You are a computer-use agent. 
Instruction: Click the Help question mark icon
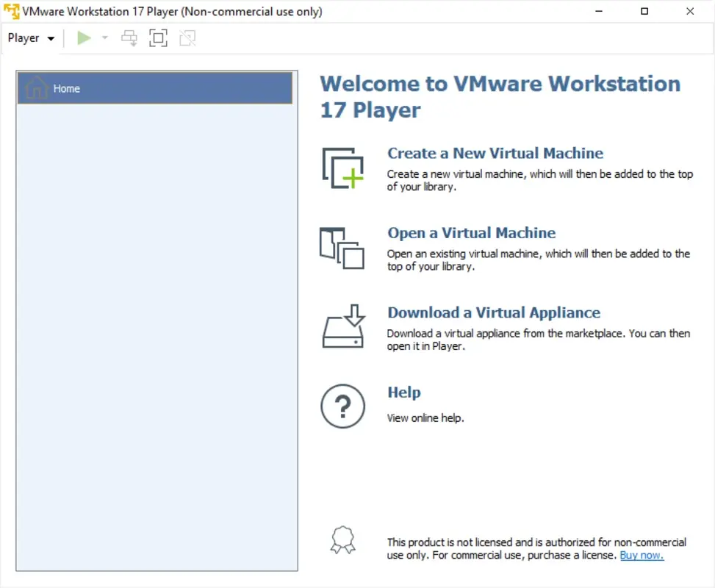click(x=342, y=406)
